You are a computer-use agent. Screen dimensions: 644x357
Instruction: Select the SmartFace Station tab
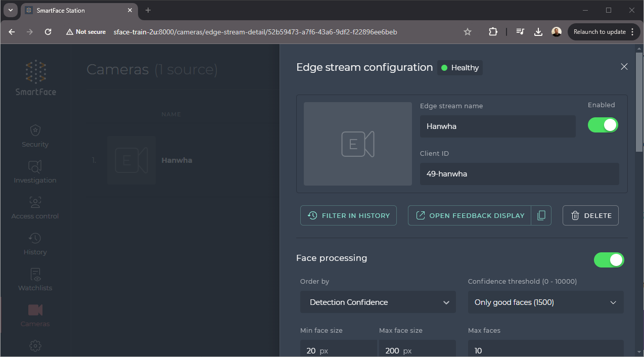click(x=79, y=10)
